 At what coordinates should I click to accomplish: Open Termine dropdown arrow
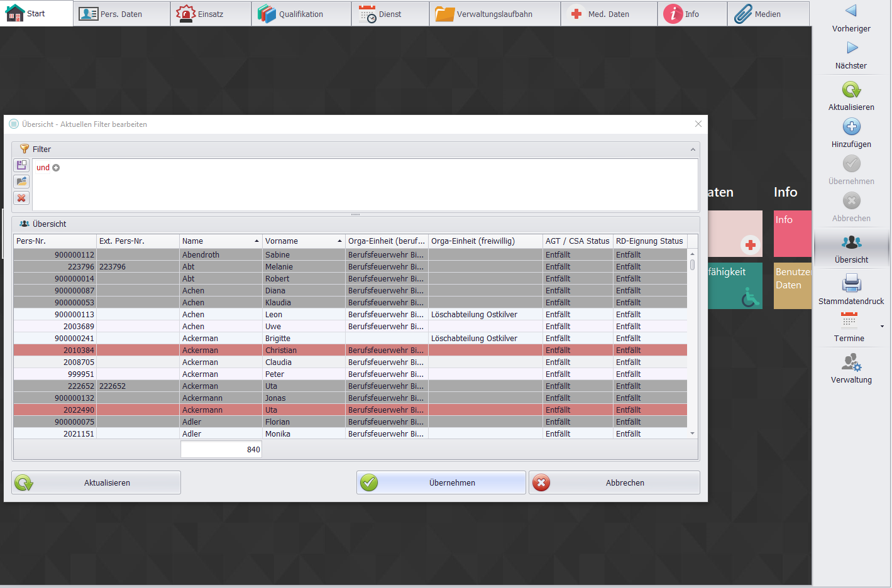click(x=882, y=327)
